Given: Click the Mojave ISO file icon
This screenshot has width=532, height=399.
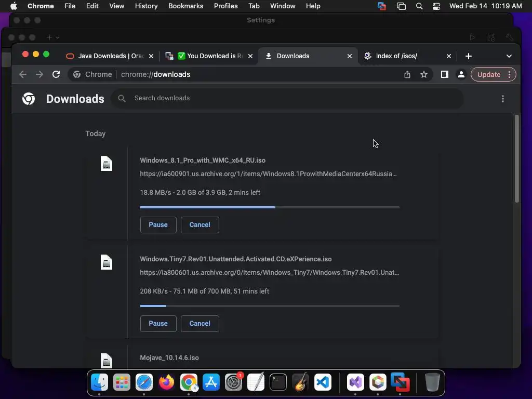Looking at the screenshot, I should point(106,361).
